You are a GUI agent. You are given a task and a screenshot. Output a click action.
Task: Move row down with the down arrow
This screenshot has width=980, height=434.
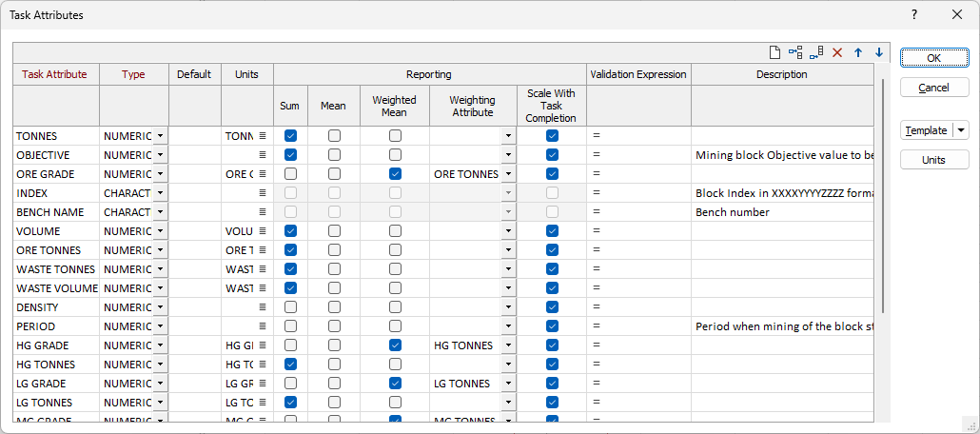pos(879,52)
